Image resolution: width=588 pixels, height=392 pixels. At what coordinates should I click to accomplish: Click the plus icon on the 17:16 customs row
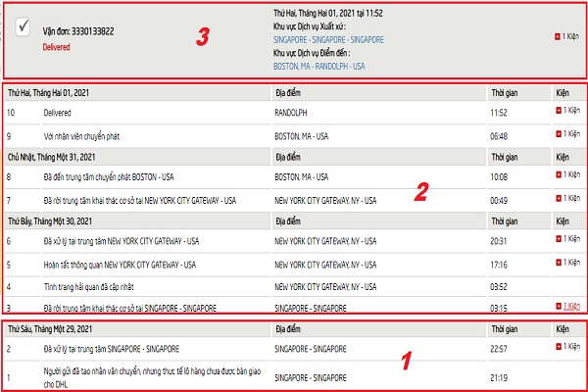click(559, 263)
